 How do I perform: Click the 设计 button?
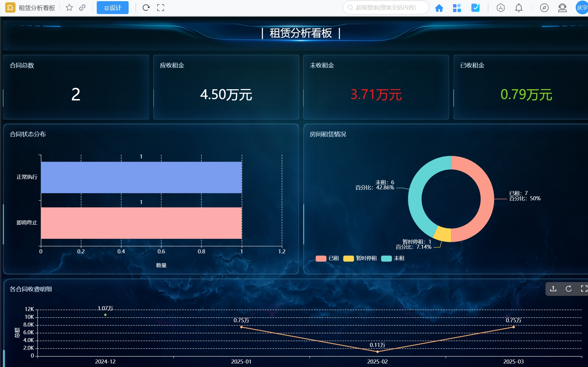(x=113, y=8)
